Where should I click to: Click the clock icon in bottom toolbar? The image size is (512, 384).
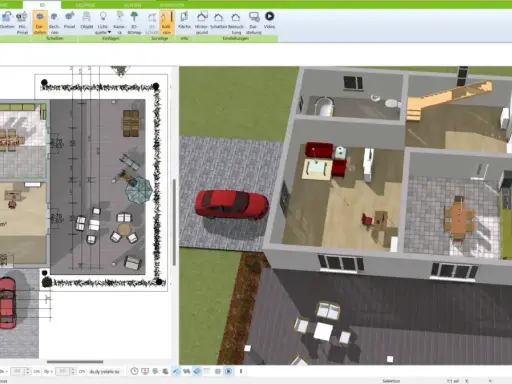point(134,371)
